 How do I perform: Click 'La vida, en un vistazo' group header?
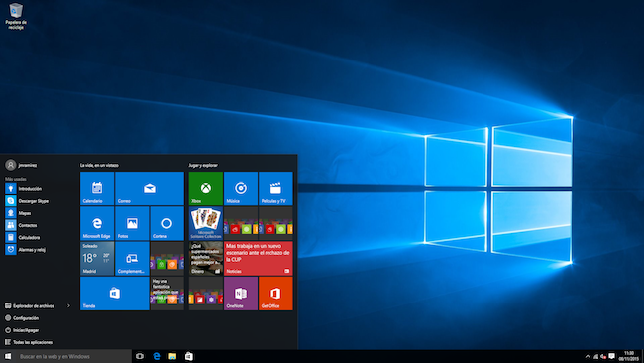point(99,165)
